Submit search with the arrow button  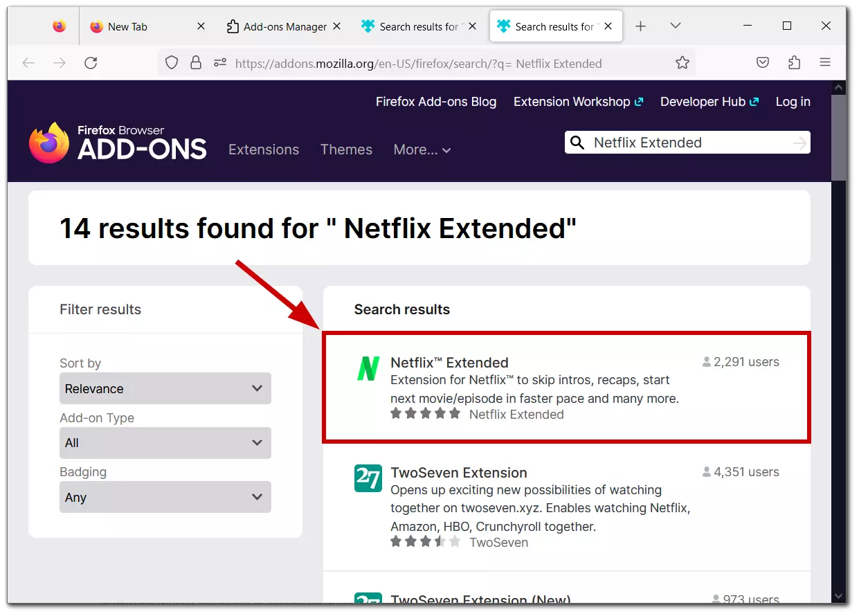pyautogui.click(x=799, y=143)
